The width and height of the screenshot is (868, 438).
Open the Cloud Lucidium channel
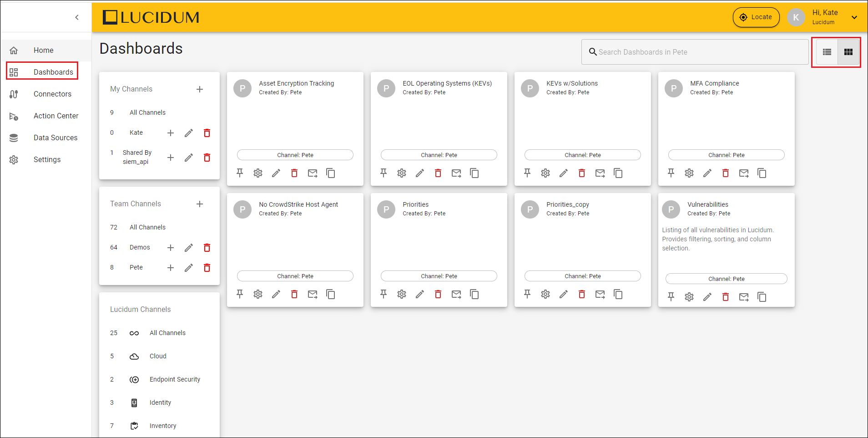click(x=158, y=356)
